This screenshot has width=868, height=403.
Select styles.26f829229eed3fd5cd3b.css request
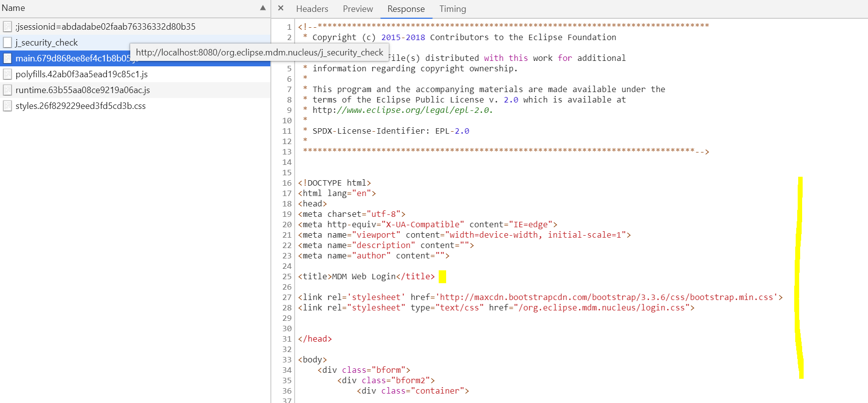point(81,106)
